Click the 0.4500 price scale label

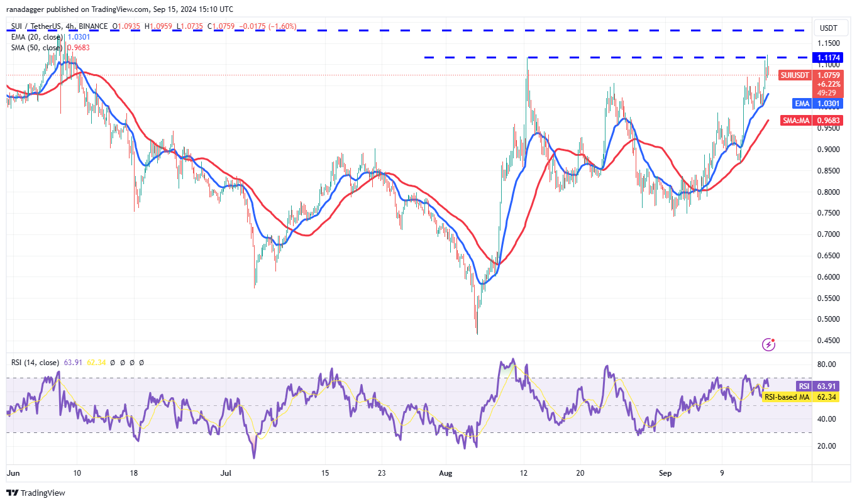828,341
